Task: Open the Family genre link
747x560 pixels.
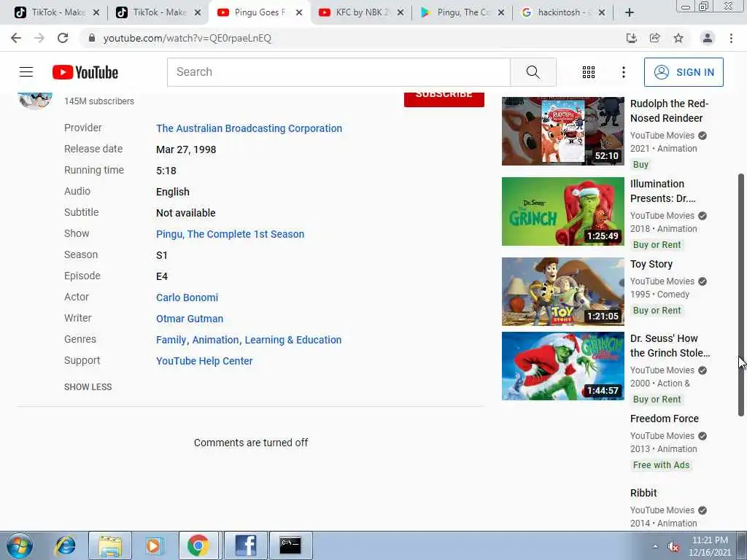Action: 171,340
